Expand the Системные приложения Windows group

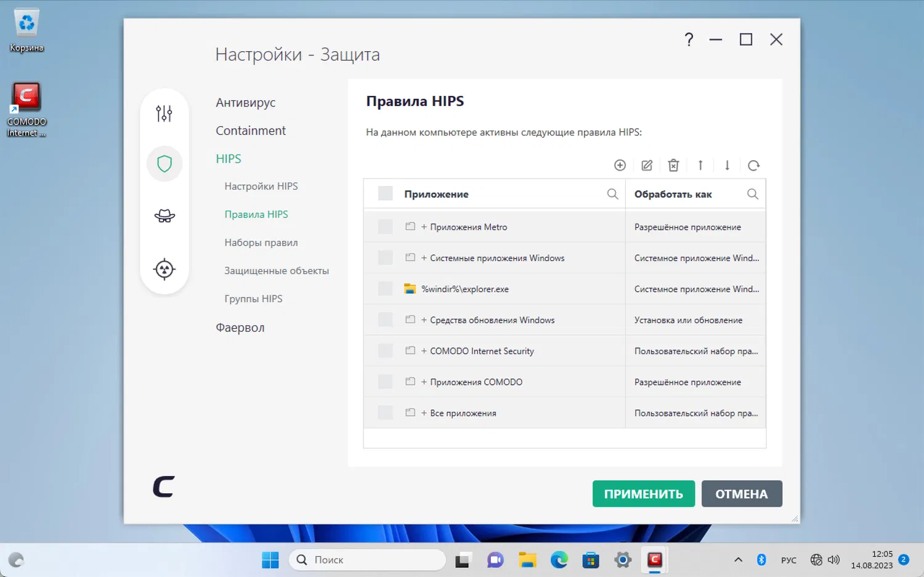[424, 258]
